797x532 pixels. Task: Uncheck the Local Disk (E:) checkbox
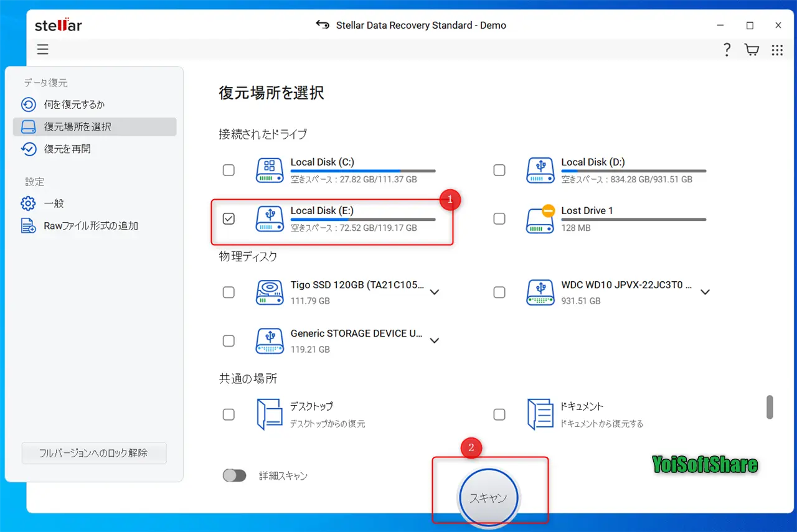(x=229, y=218)
